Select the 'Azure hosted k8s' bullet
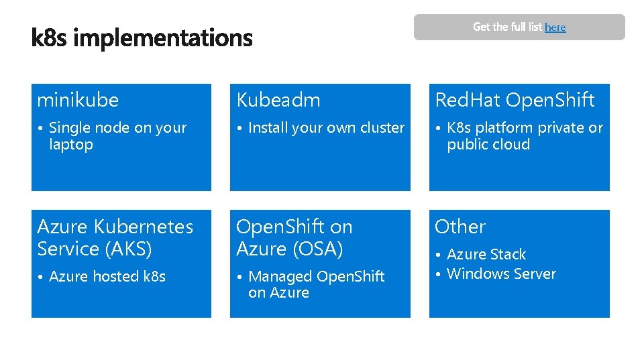This screenshot has height=362, width=644. [x=107, y=276]
